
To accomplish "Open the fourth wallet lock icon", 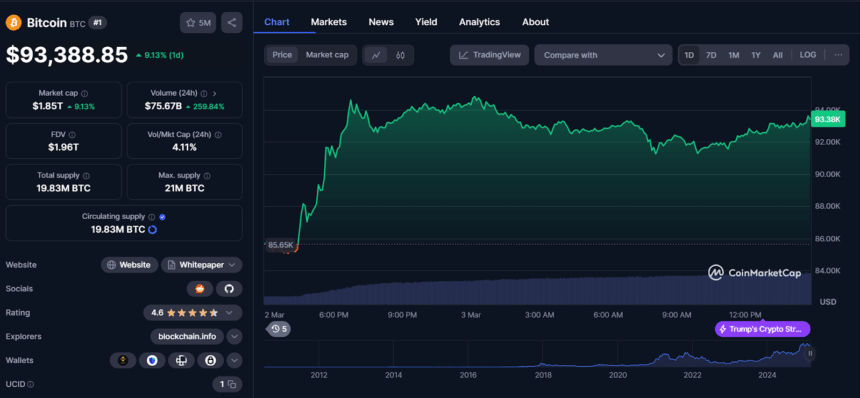I will pos(210,360).
